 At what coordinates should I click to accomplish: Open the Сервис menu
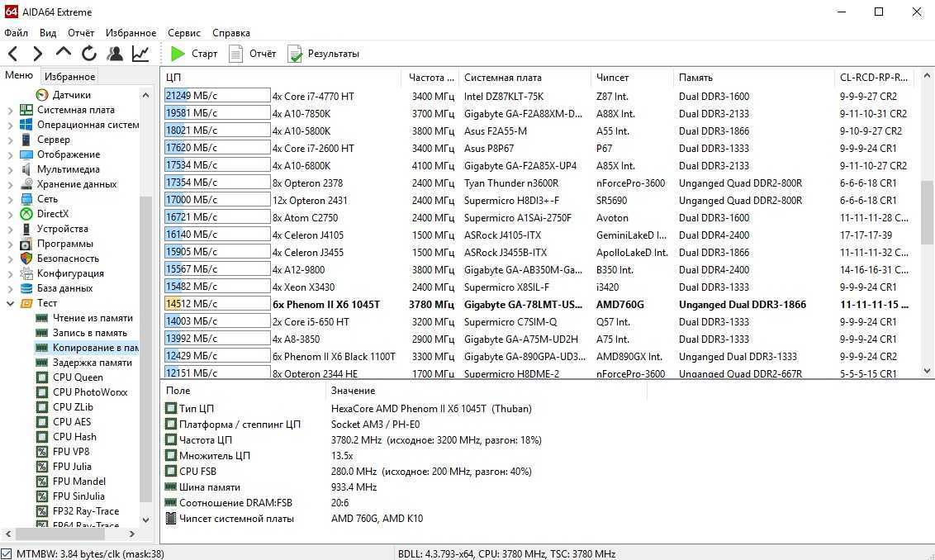183,33
